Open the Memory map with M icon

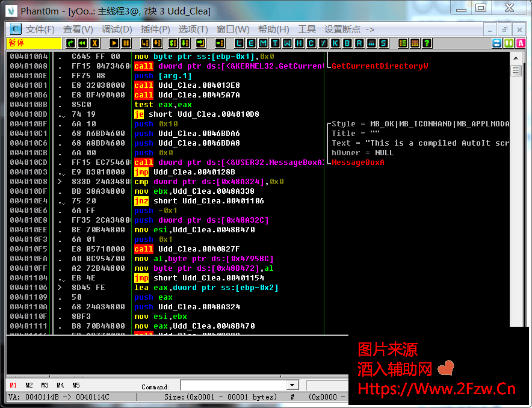[x=263, y=43]
